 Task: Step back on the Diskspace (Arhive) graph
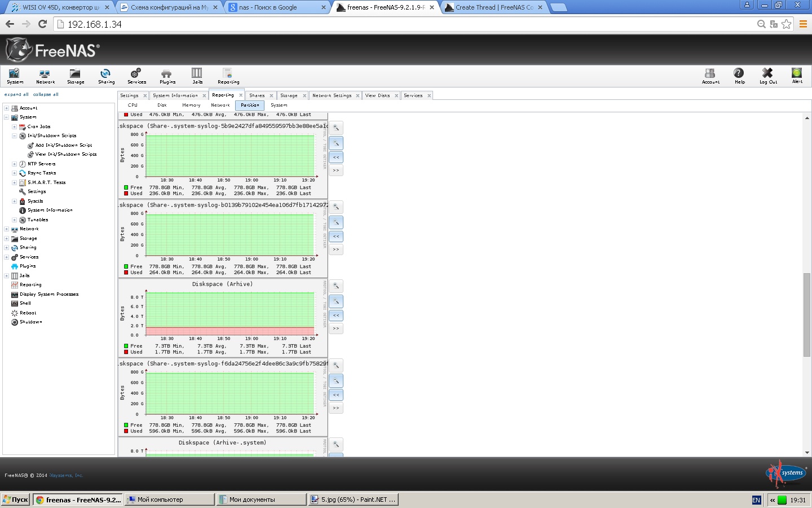pyautogui.click(x=336, y=316)
